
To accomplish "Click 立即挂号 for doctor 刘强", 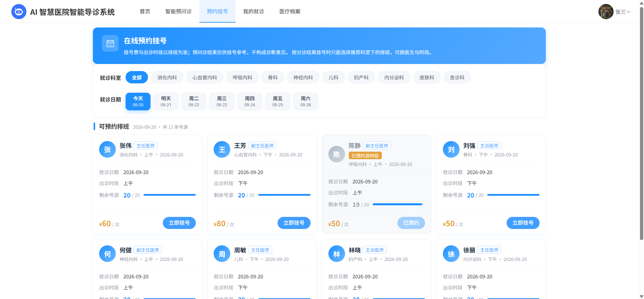I will (x=523, y=223).
